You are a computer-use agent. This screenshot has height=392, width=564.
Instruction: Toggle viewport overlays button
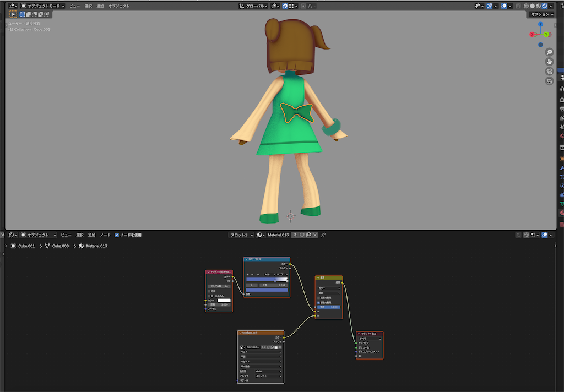[504, 6]
